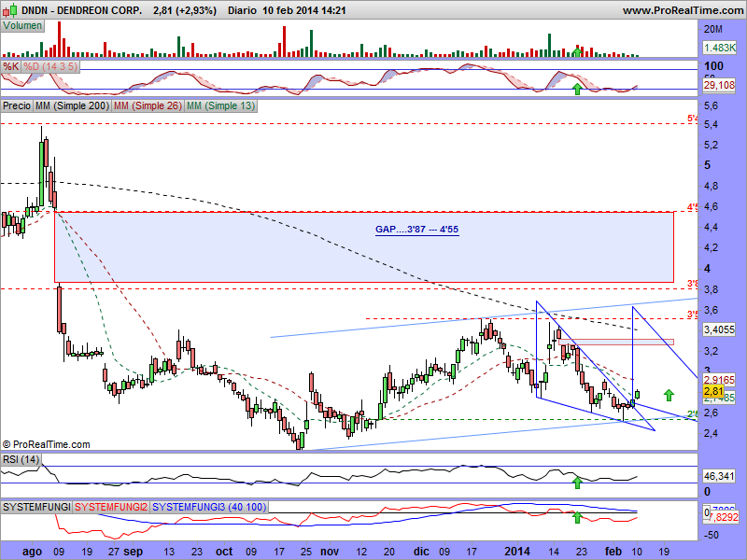Viewport: 747px width, 560px height.
Task: Click the SYSTEMFUNGI3 (40 100) label
Action: tap(209, 507)
